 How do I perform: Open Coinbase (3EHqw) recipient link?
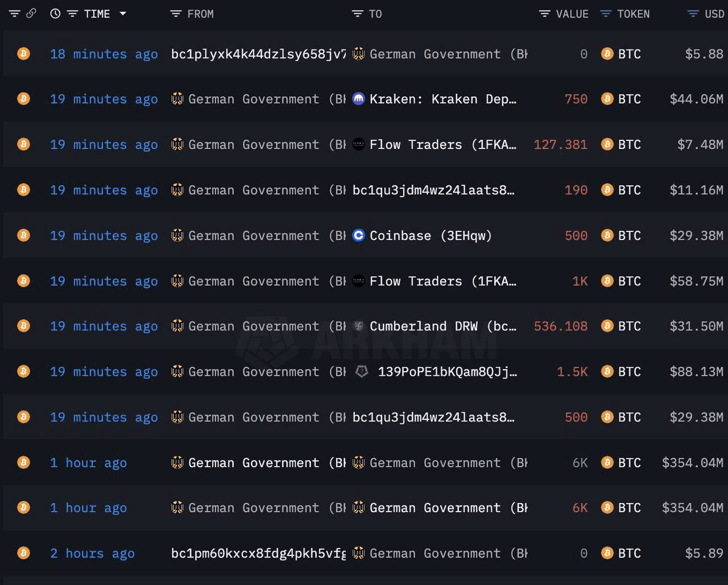pos(431,235)
